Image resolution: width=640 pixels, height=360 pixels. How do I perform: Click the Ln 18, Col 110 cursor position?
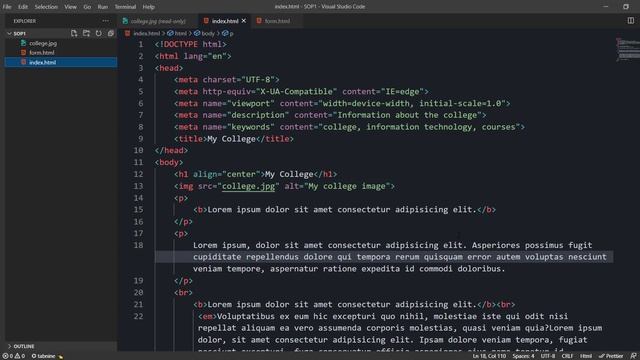pyautogui.click(x=489, y=356)
